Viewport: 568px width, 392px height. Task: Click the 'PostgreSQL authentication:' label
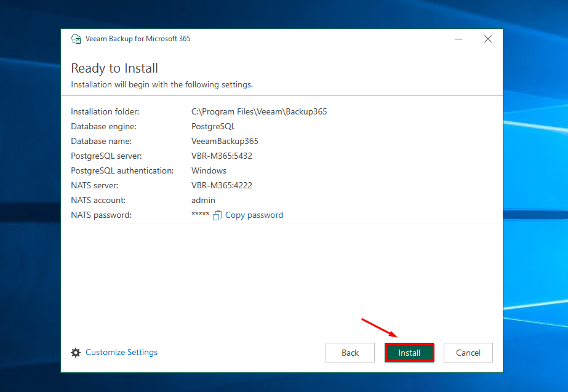(122, 171)
